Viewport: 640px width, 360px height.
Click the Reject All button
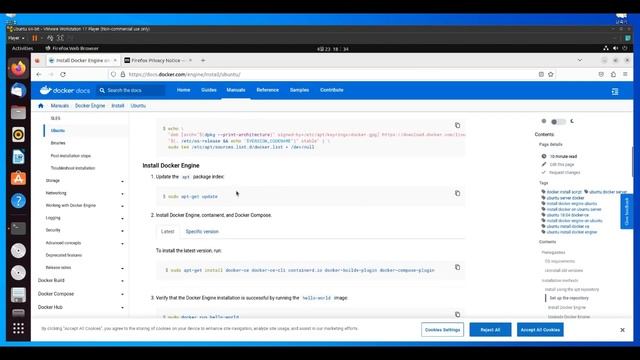(490, 330)
